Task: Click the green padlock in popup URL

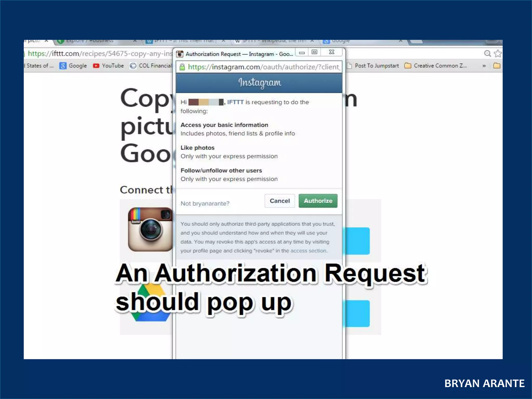Action: click(182, 67)
